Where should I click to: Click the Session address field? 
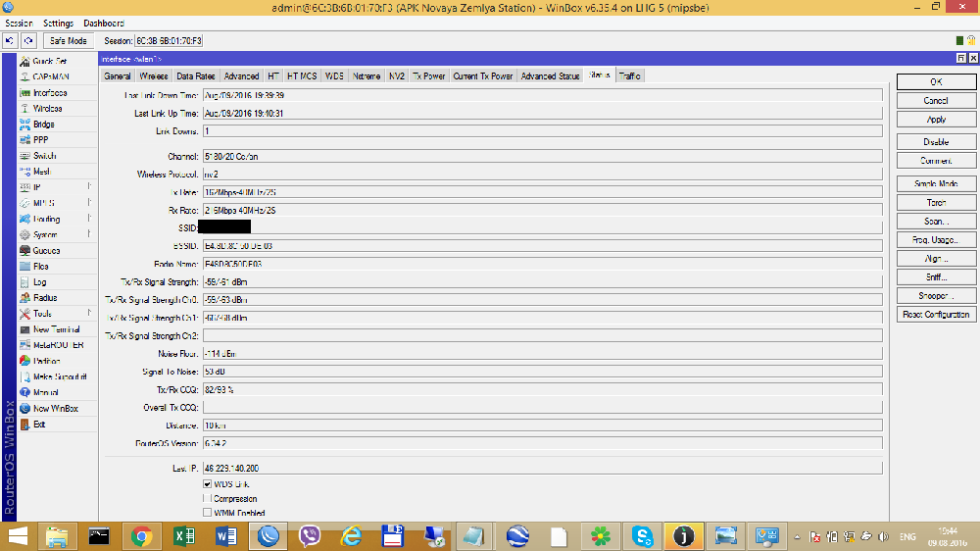[169, 40]
